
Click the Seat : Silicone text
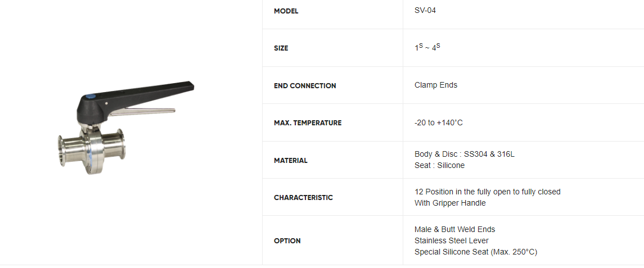click(439, 165)
